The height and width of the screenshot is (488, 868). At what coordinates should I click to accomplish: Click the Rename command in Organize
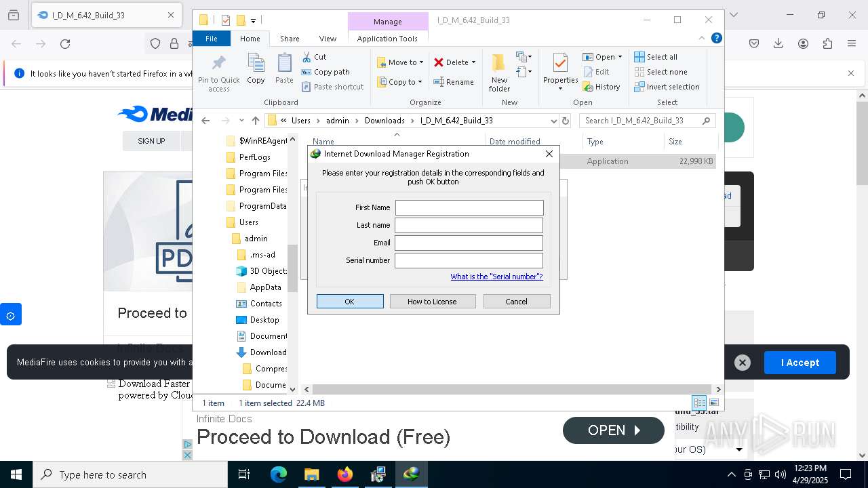coord(454,82)
